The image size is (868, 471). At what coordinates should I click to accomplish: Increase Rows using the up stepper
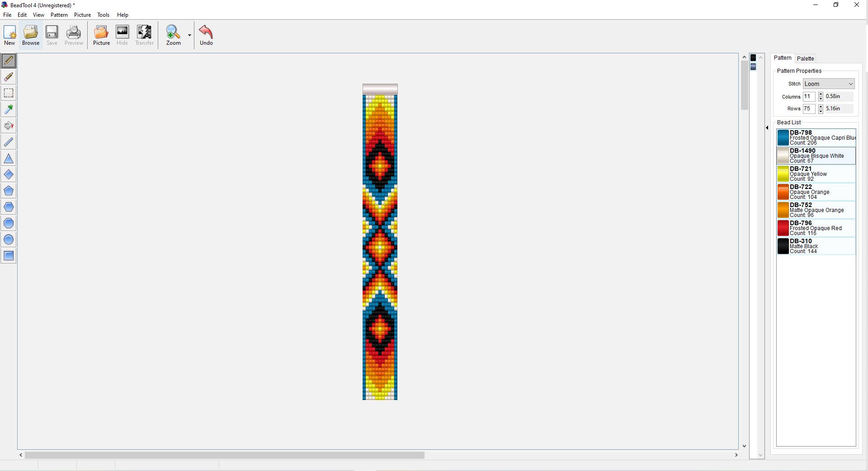tap(821, 107)
